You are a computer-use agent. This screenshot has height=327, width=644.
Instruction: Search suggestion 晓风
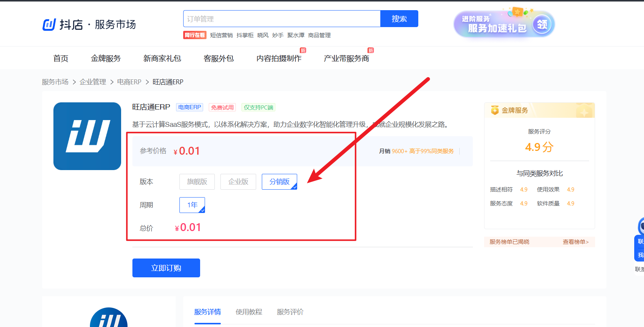[263, 35]
